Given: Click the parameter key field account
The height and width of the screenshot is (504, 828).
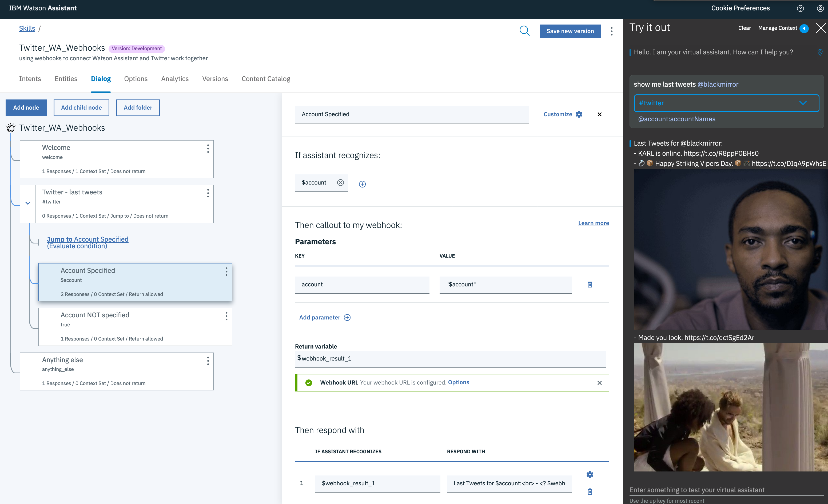Looking at the screenshot, I should coord(362,285).
